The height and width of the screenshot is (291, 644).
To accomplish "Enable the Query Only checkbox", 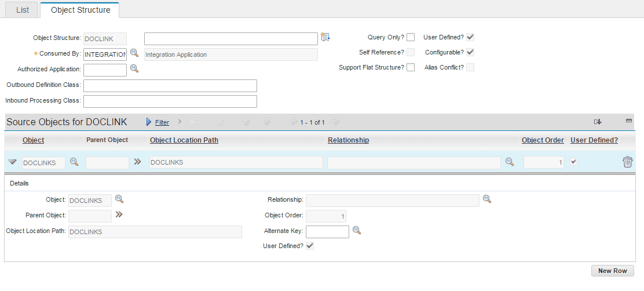I will [x=411, y=38].
